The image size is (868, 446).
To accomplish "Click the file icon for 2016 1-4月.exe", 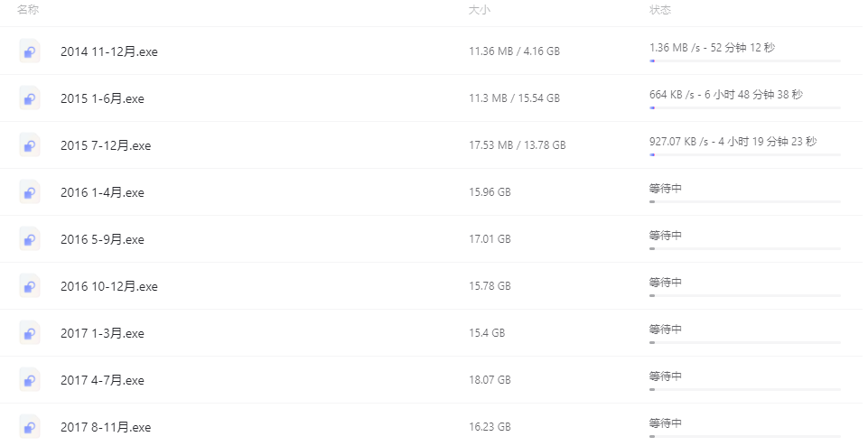I will [x=29, y=192].
